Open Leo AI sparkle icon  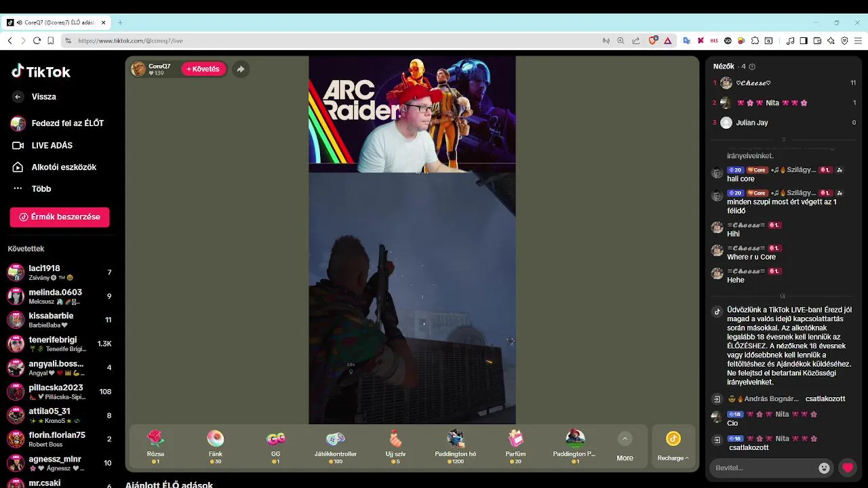[x=831, y=41]
